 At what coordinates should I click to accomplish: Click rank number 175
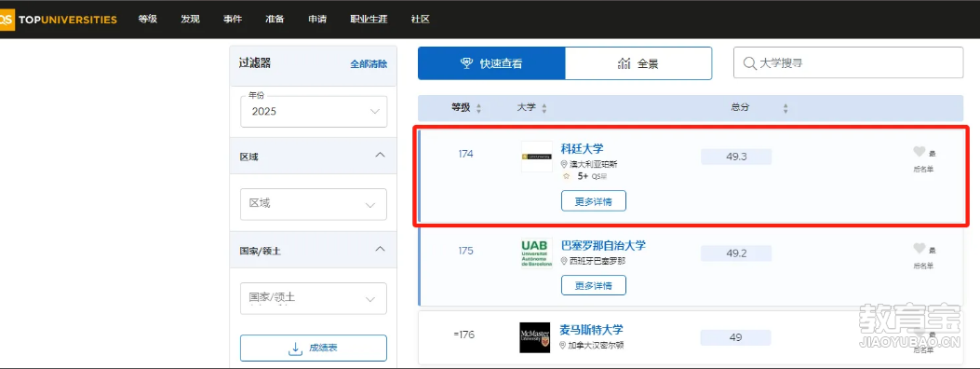click(x=465, y=251)
